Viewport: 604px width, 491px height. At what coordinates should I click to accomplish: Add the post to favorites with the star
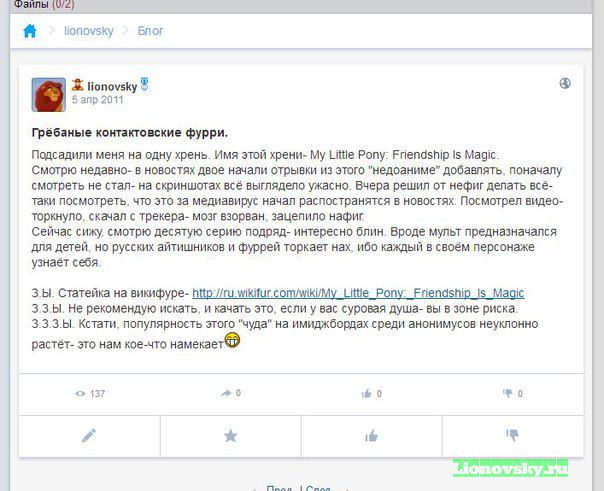point(231,436)
